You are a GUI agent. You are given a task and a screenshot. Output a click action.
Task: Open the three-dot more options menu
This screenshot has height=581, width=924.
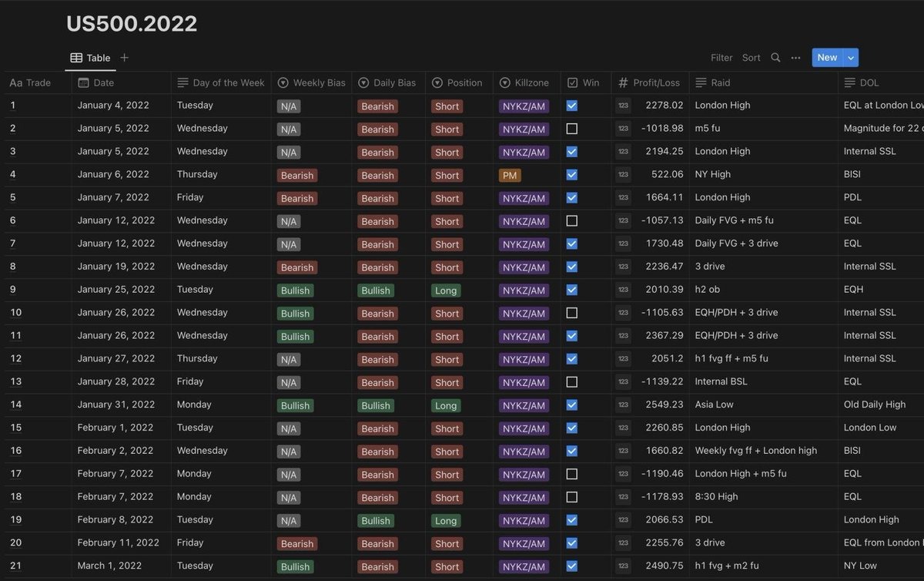795,58
